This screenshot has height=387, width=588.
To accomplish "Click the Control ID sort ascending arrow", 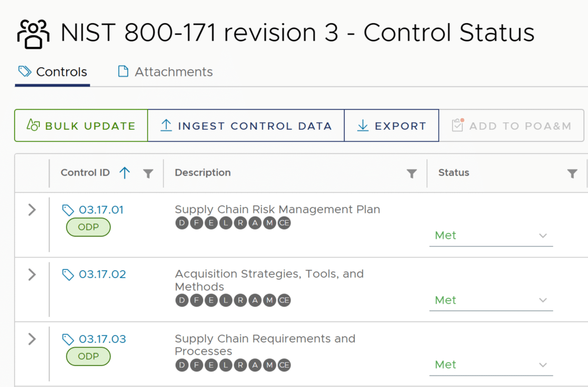I will (125, 173).
